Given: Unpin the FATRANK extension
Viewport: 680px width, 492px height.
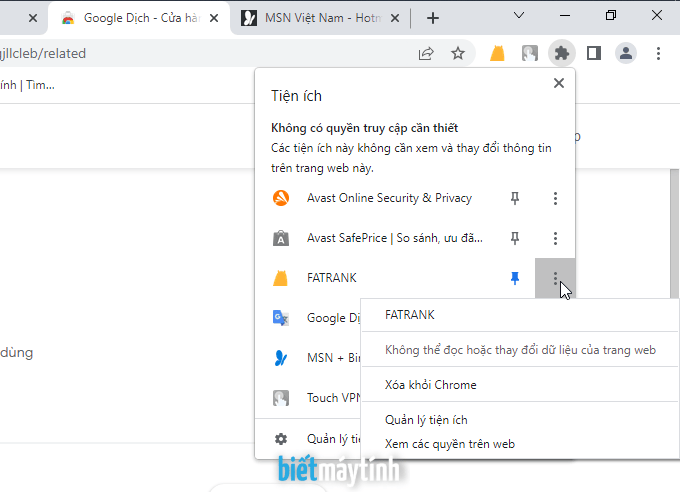Looking at the screenshot, I should pos(515,278).
